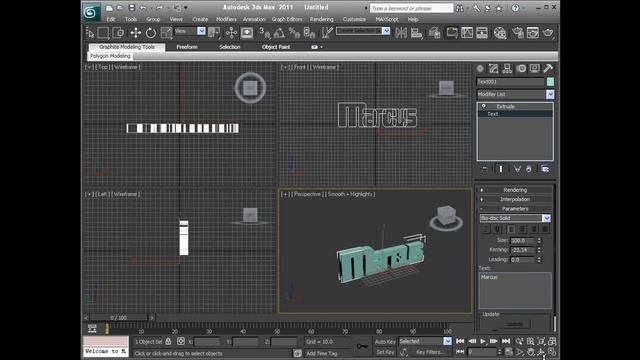Click the Auto Key button
The image size is (640, 360).
click(x=385, y=342)
